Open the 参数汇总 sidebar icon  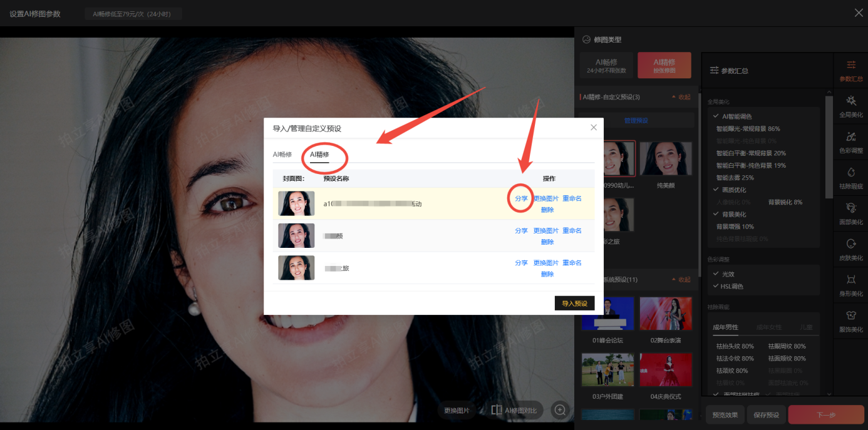[850, 71]
